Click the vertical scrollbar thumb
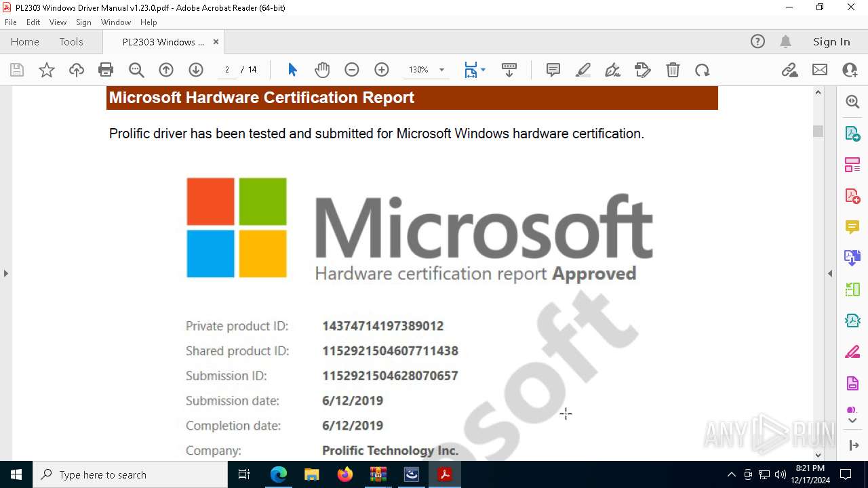Image resolution: width=868 pixels, height=488 pixels. [x=818, y=131]
